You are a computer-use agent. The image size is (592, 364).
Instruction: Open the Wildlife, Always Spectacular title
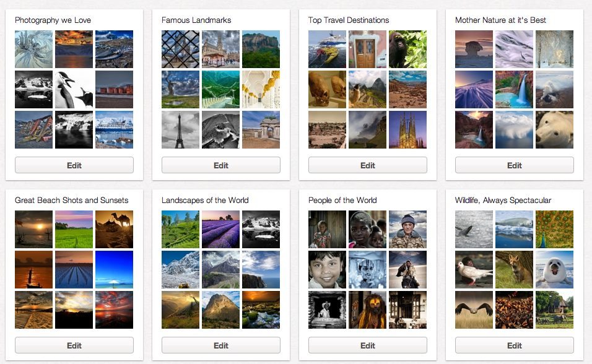coord(503,200)
